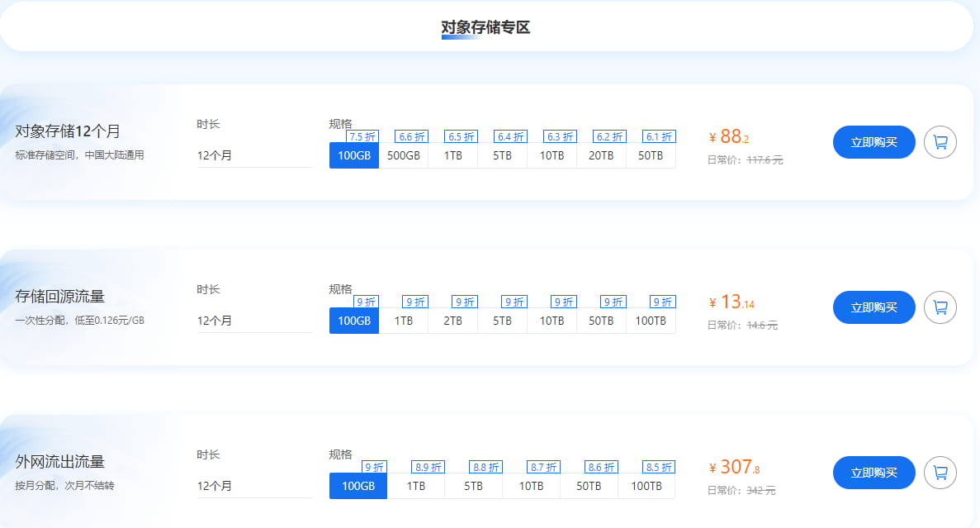
Task: Click the selected 100GB spec in the first row
Action: [353, 155]
